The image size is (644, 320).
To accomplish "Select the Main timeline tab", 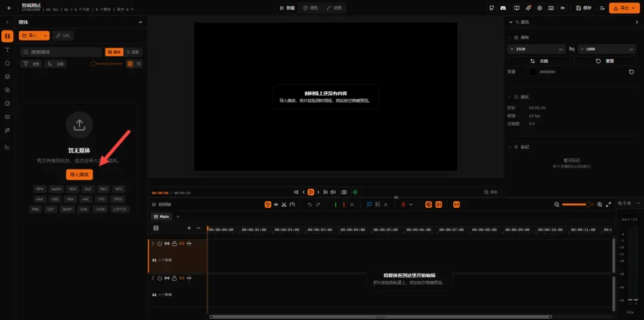I will tap(160, 216).
